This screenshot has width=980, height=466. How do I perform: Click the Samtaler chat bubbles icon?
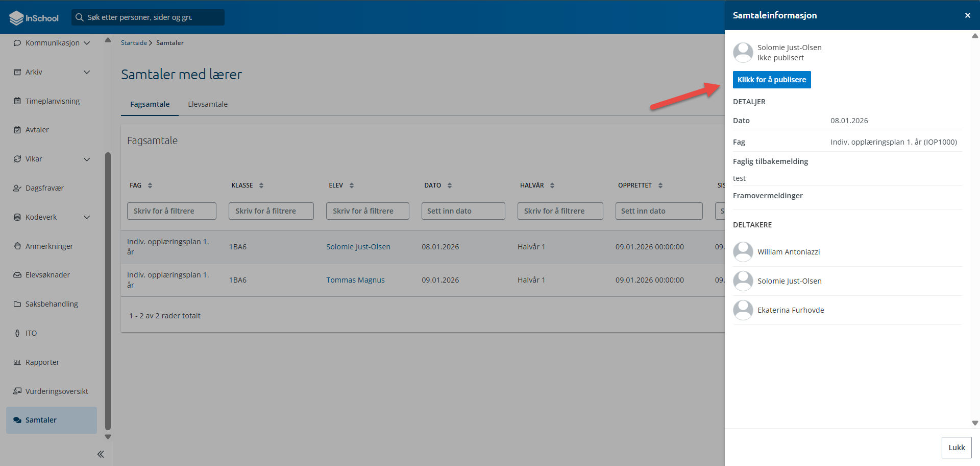17,420
